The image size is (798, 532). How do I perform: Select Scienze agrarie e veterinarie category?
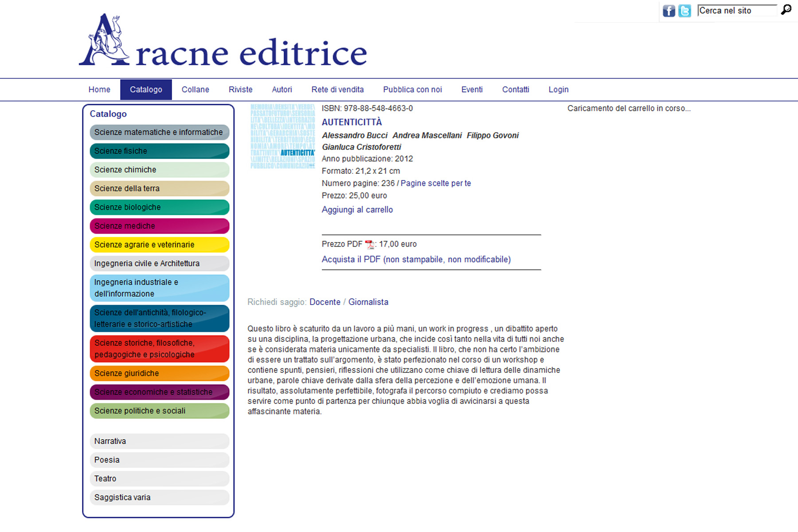click(x=160, y=245)
